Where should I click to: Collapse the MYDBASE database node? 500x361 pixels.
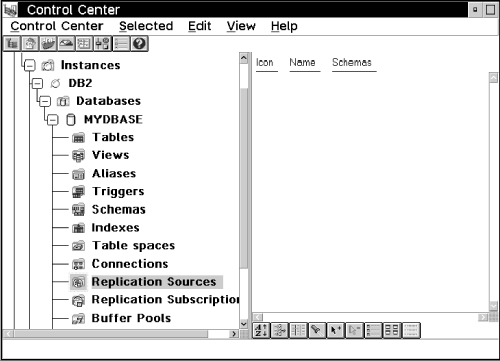point(53,120)
